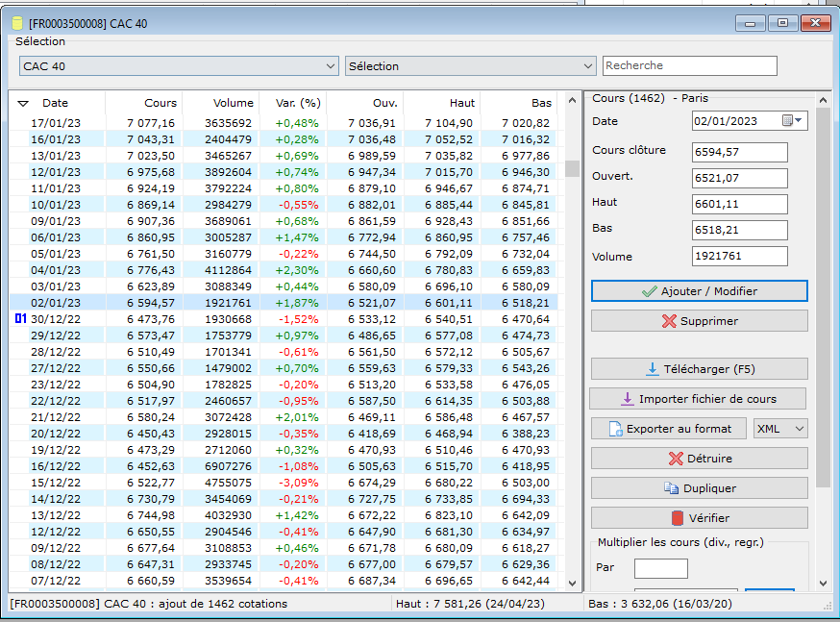Sort the table by the Date column header
Image resolution: width=840 pixels, height=622 pixels.
pyautogui.click(x=55, y=103)
